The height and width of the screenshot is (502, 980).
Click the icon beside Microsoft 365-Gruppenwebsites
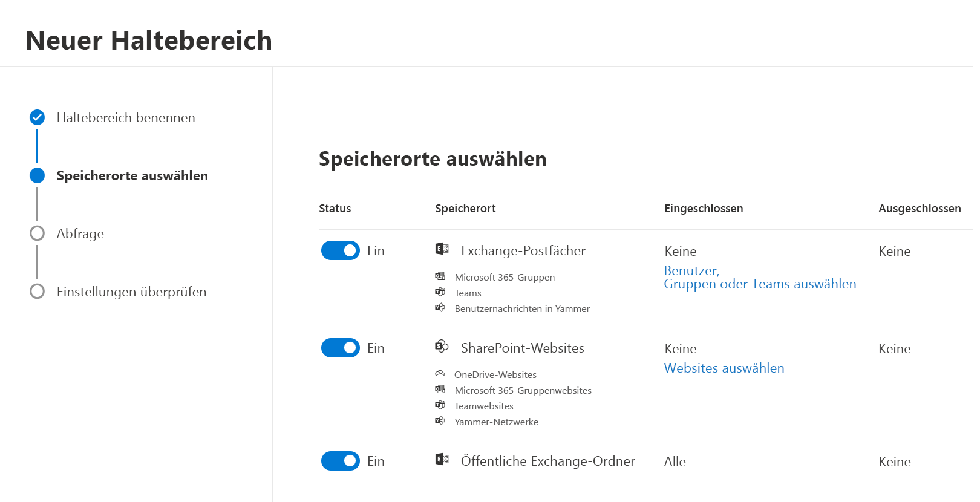[x=440, y=389]
